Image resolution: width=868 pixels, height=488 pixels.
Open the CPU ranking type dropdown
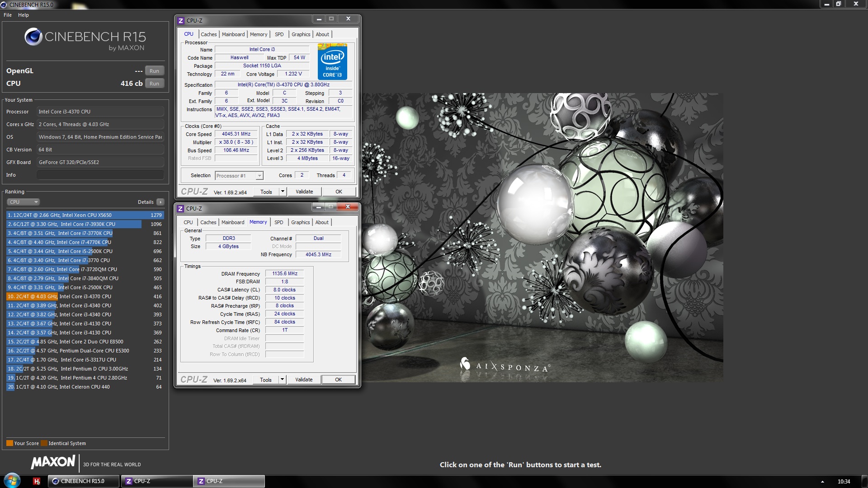(x=24, y=202)
